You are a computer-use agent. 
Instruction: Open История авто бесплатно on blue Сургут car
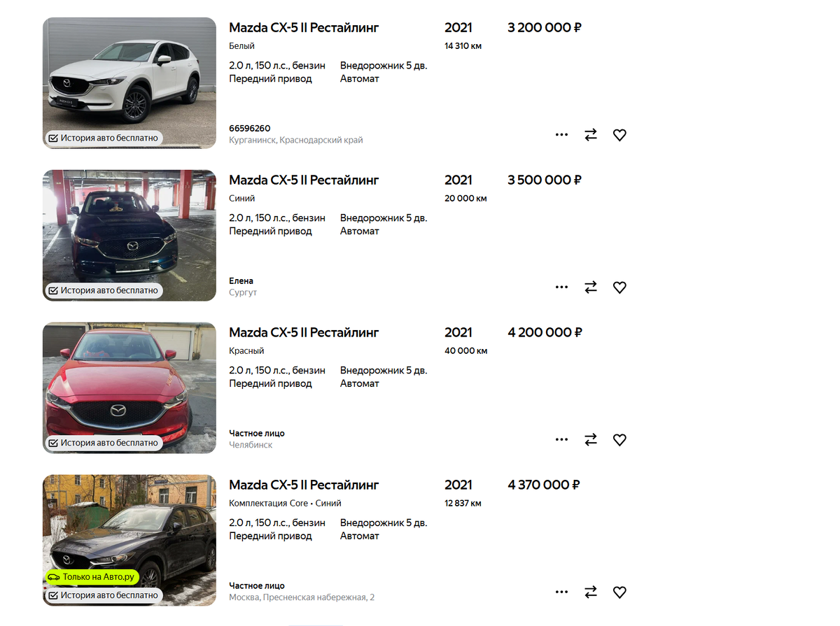tap(104, 290)
